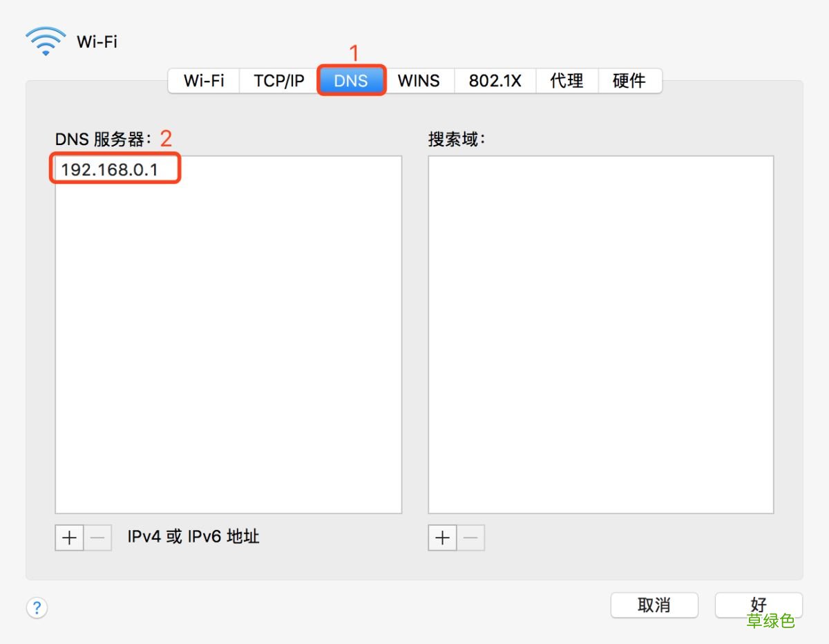Open the 硬件 hardware tab
Screen dimensions: 829x644
(x=629, y=80)
